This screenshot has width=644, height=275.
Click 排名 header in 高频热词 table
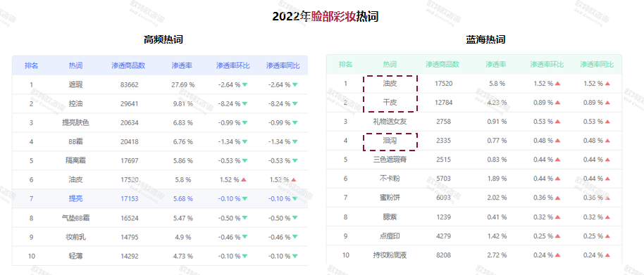coord(32,65)
